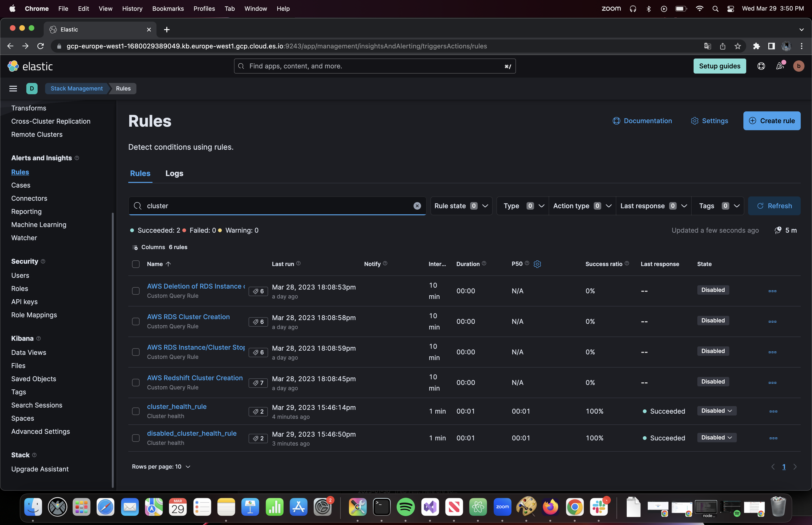The width and height of the screenshot is (812, 525).
Task: Switch to the Logs tab
Action: (174, 173)
